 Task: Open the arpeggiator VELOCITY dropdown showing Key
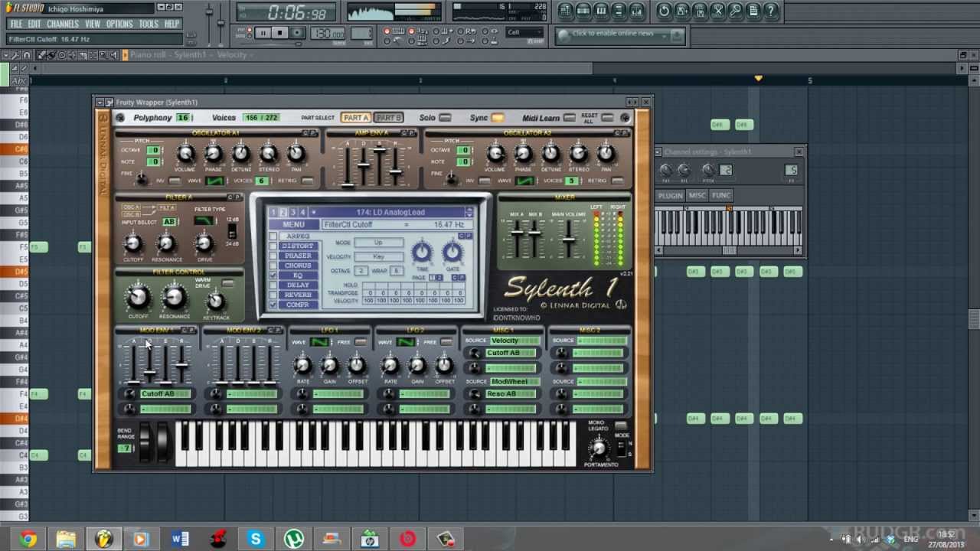(378, 256)
